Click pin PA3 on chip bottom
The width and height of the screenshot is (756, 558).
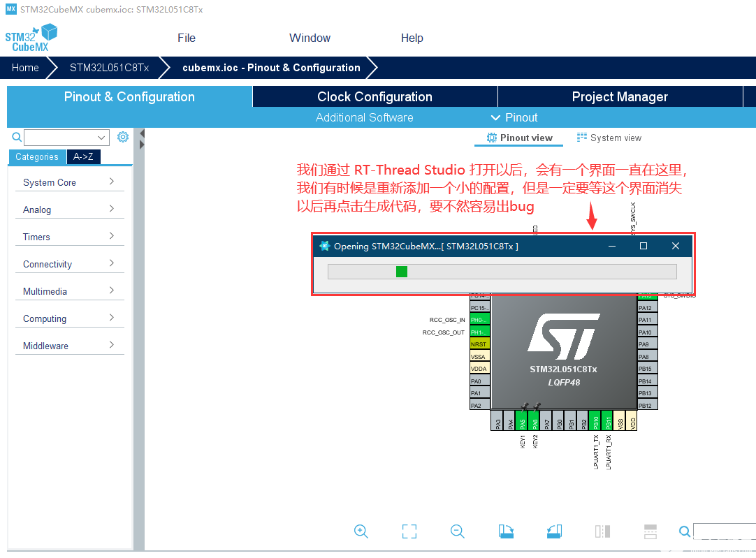[497, 422]
